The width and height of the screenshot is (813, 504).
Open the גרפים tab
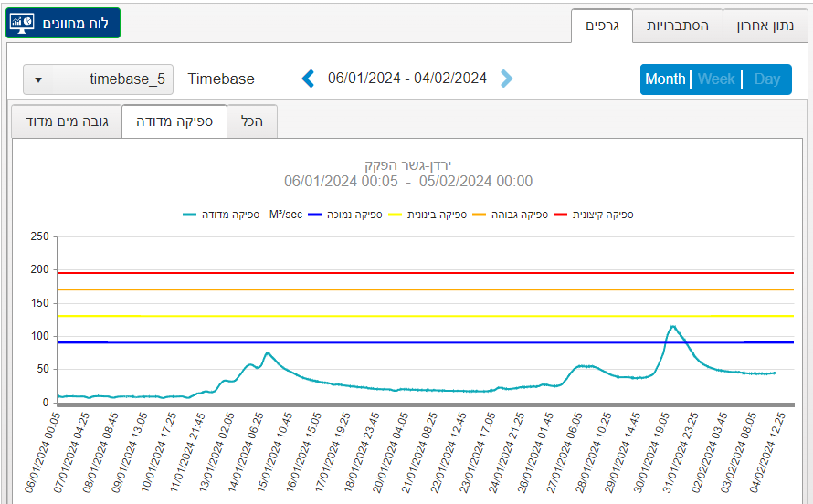[602, 26]
